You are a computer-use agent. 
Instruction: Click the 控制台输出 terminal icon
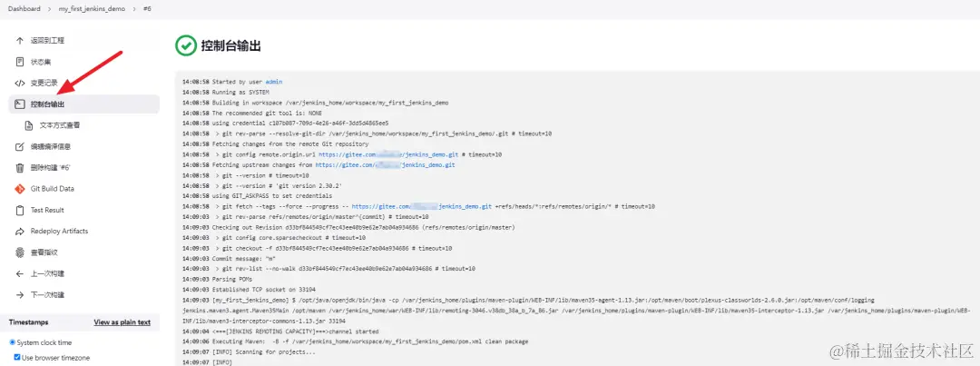coord(19,104)
